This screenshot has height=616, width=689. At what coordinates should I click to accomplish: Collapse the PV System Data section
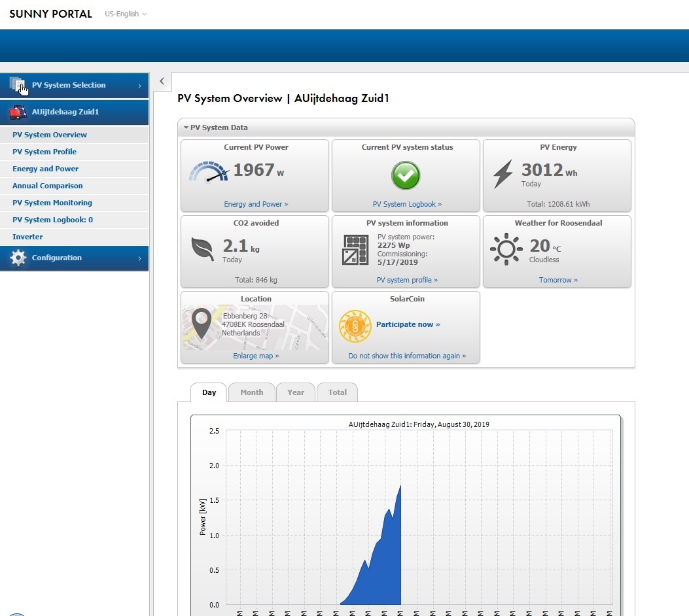186,128
